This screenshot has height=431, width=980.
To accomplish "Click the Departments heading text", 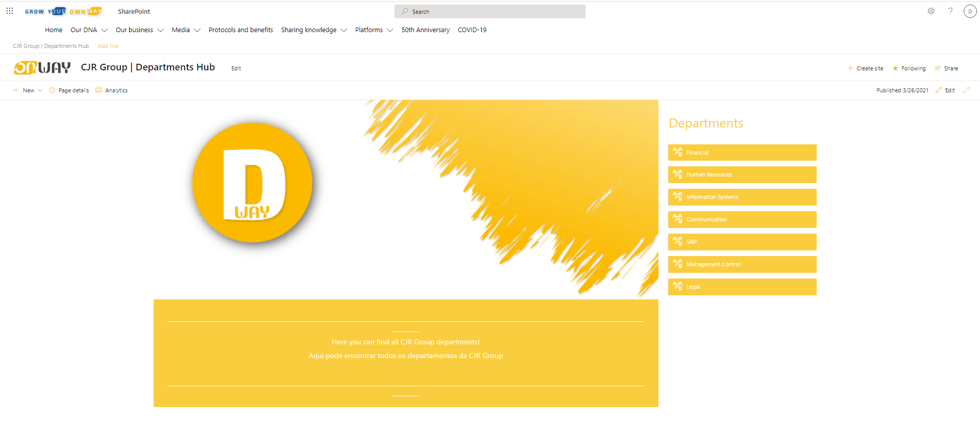I will (x=706, y=123).
